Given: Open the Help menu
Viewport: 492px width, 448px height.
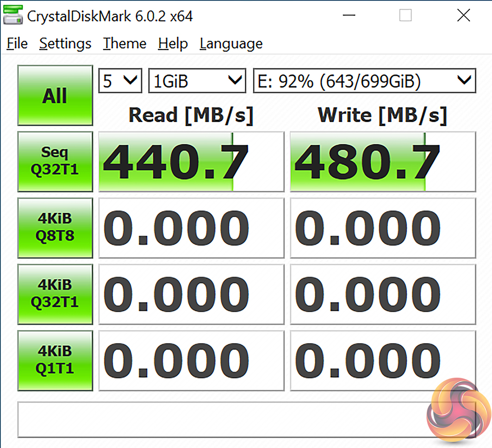Looking at the screenshot, I should (x=173, y=44).
